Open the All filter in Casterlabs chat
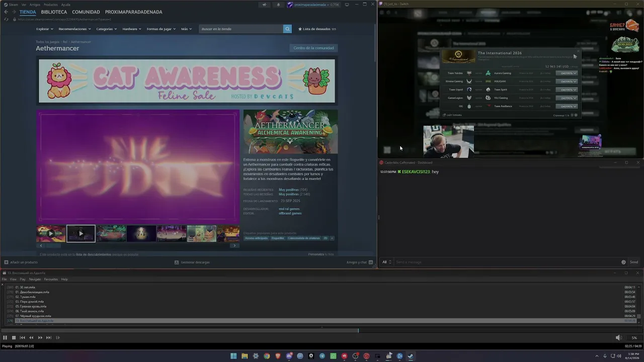This screenshot has height=362, width=644. (x=386, y=262)
